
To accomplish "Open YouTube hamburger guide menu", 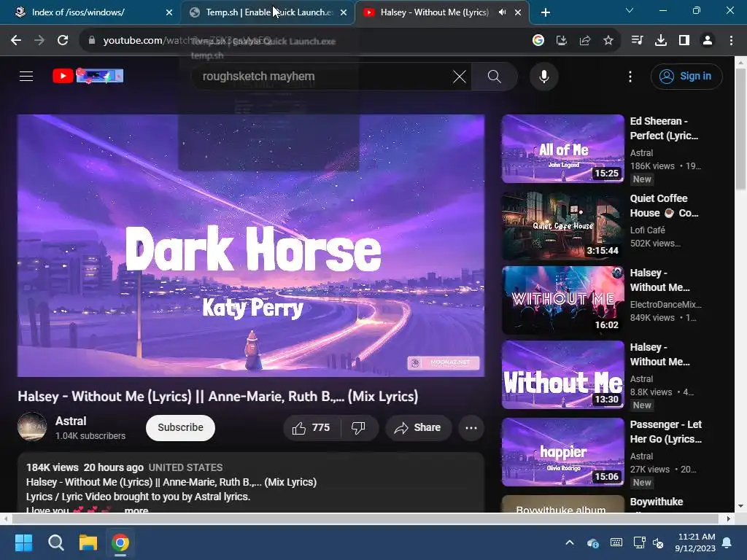I will pos(26,76).
